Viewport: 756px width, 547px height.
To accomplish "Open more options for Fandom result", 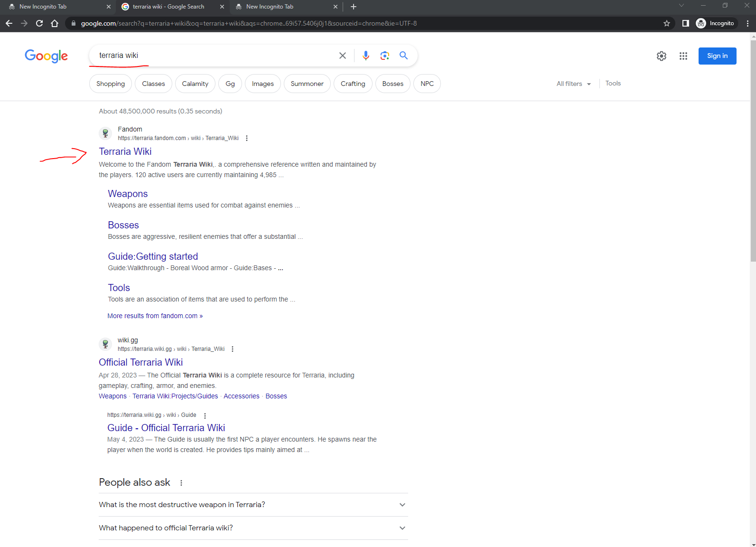I will 247,138.
